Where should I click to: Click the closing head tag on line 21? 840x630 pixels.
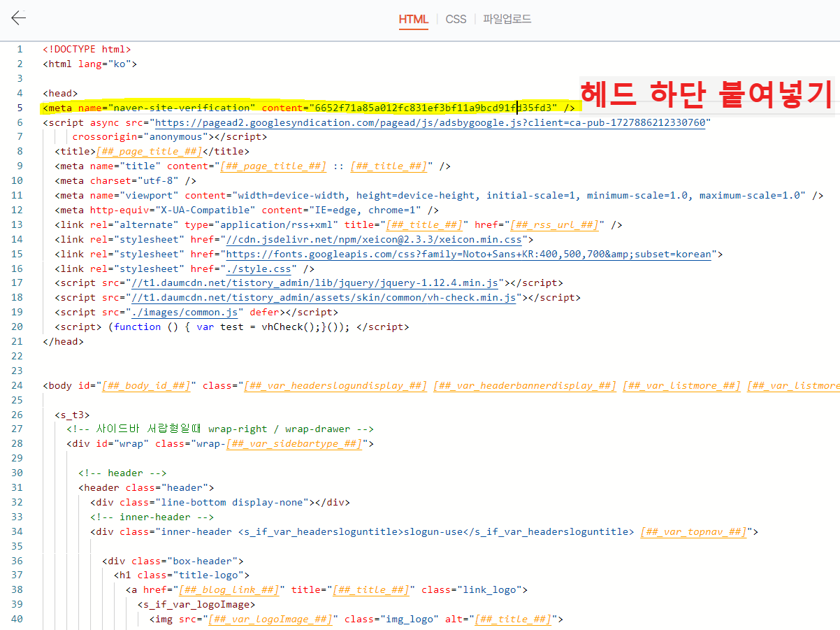click(x=63, y=342)
